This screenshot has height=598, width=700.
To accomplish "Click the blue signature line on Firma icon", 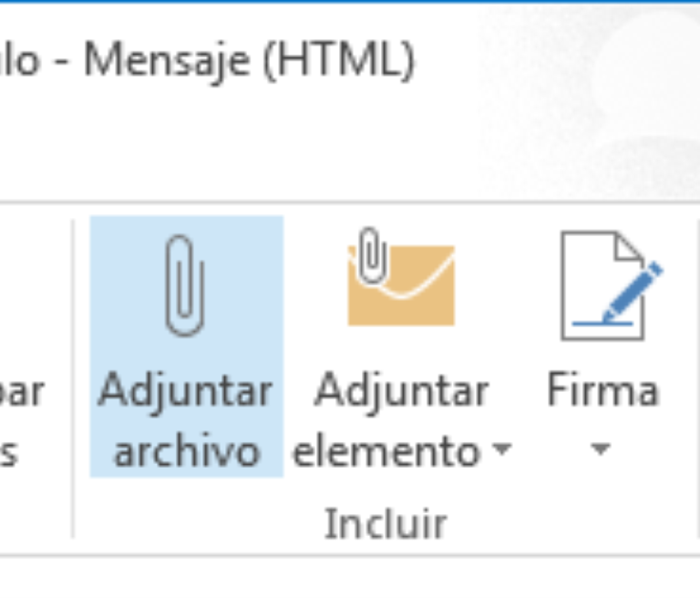I will pyautogui.click(x=602, y=324).
